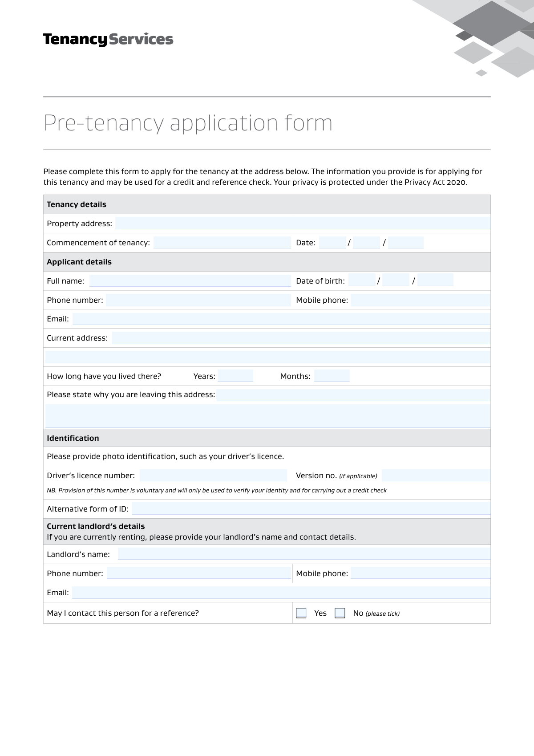The height and width of the screenshot is (756, 534).
Task: Click the Version no. field
Action: click(436, 476)
